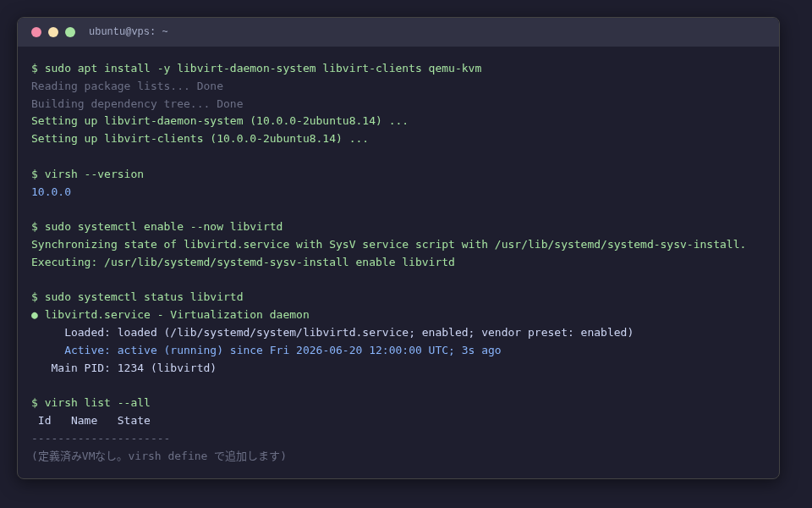Viewport: 812px width, 508px height.
Task: Click the Japanese 'virsh define' hint line
Action: pos(159,456)
